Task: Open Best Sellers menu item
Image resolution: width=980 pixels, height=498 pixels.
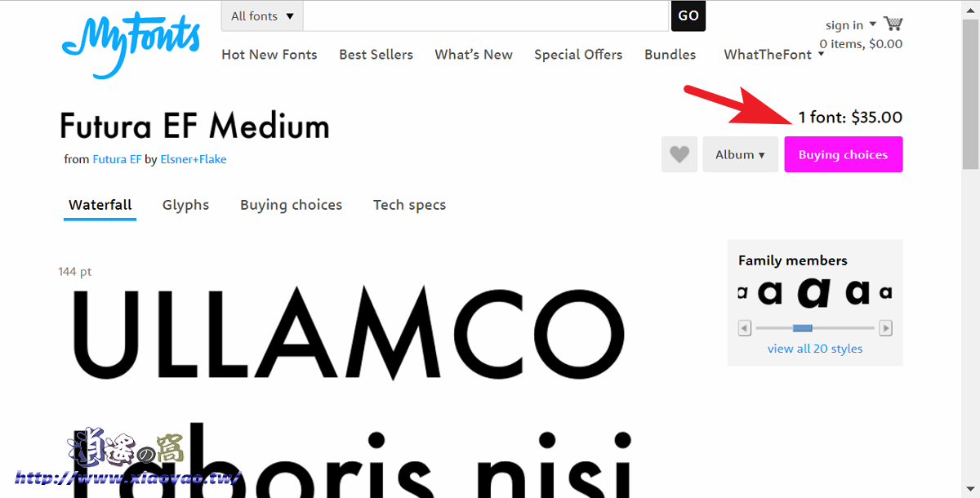Action: [x=376, y=55]
